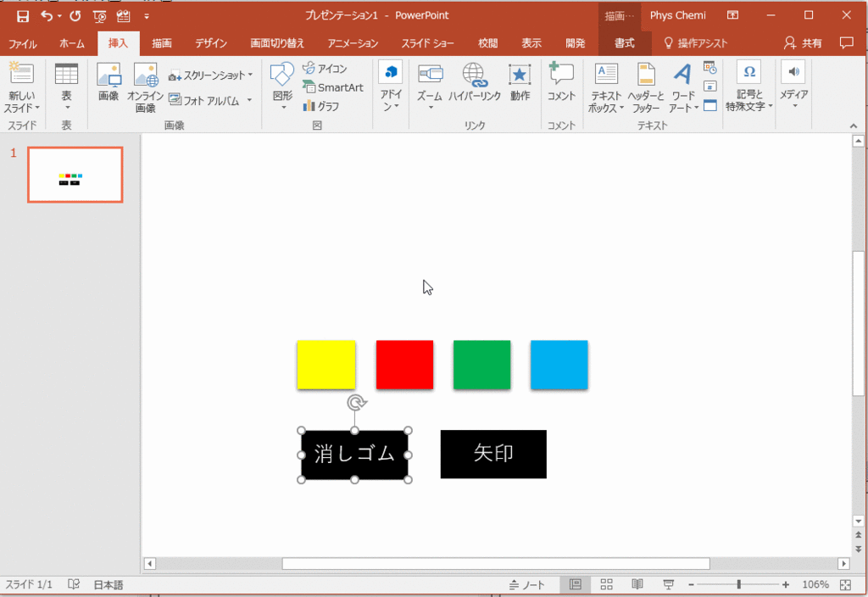Insert a text box (テキストボックス)

[606, 87]
